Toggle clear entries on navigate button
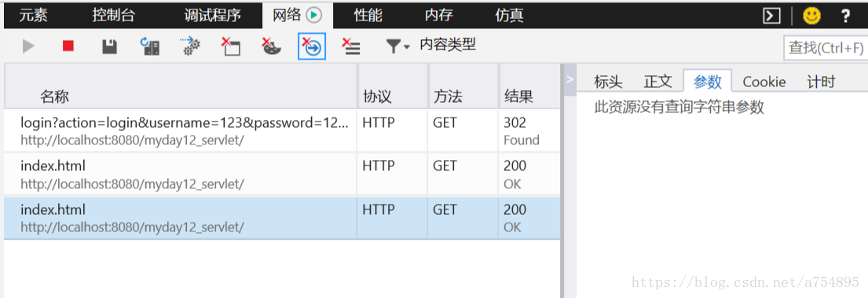The image size is (868, 298). coord(312,46)
